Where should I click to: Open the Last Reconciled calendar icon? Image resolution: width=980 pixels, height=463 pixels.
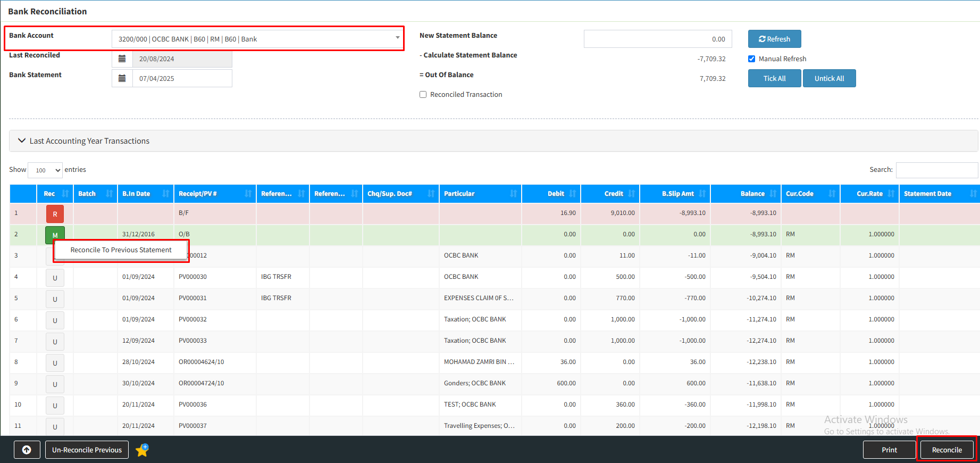click(x=122, y=59)
